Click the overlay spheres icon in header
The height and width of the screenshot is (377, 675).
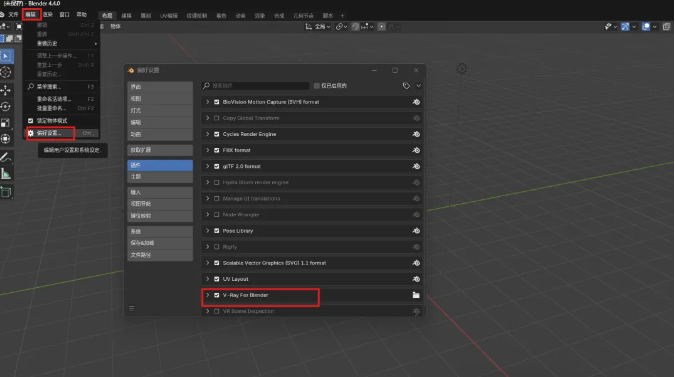[646, 27]
